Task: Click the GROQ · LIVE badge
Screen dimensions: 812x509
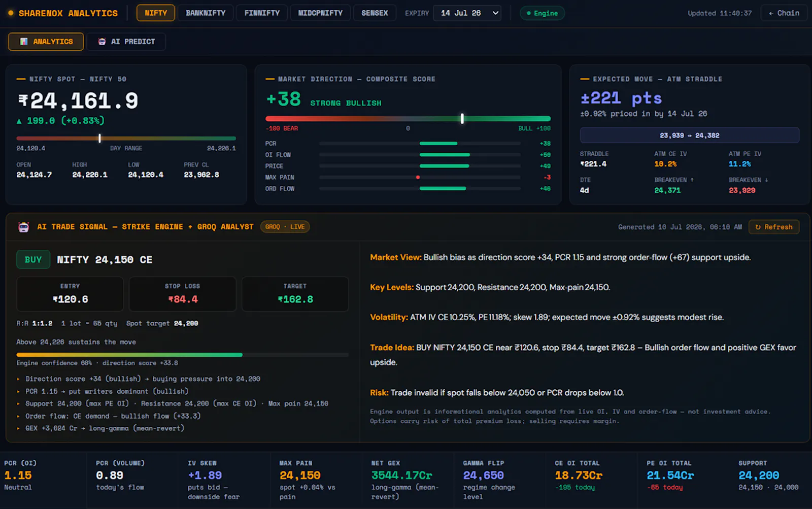Action: [x=285, y=227]
